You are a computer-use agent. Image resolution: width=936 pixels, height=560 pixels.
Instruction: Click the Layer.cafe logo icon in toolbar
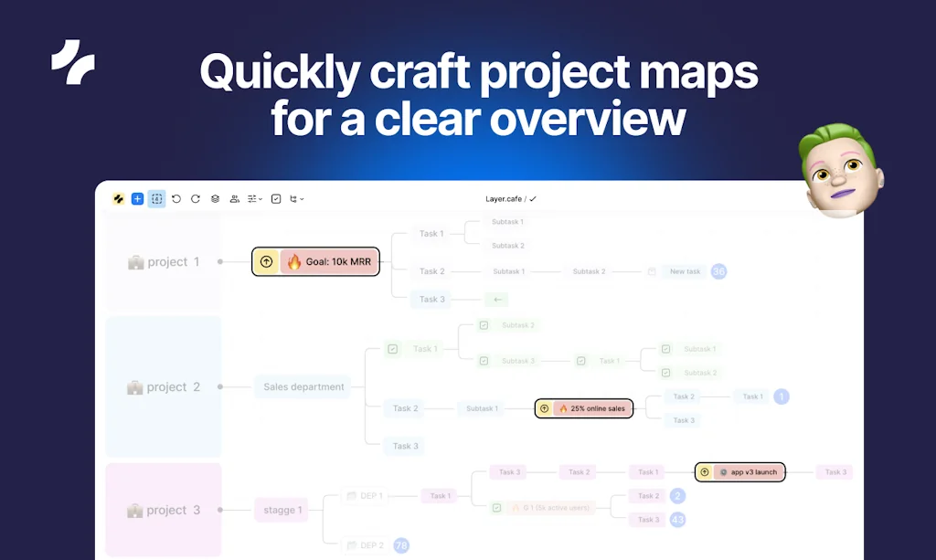point(118,198)
